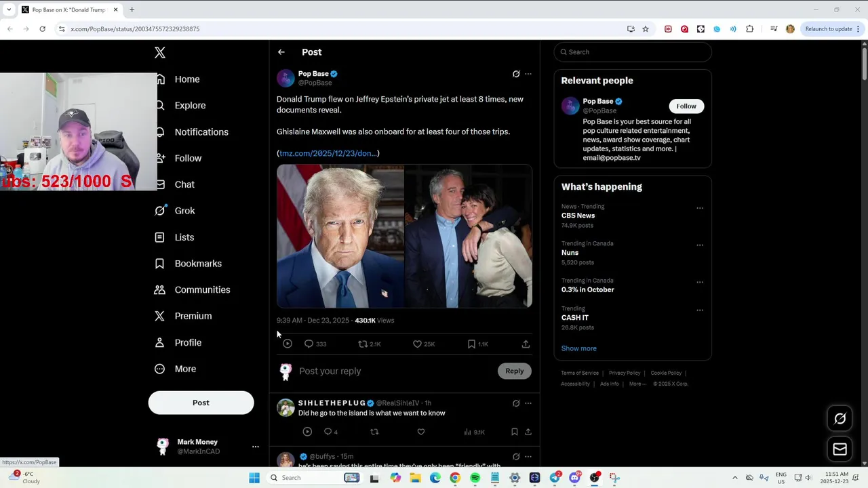Open Terms of Service footer link
Screen dimensions: 868x488
[580, 373]
